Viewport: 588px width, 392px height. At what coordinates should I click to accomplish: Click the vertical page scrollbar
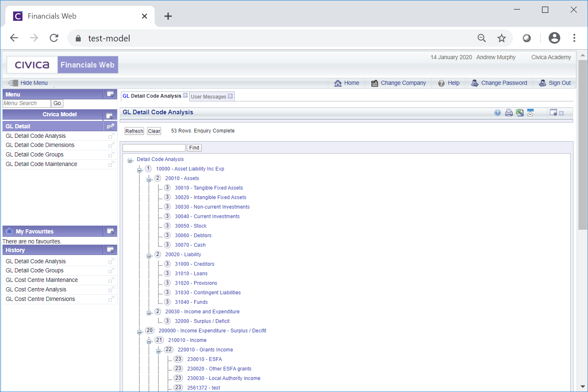coord(583,144)
